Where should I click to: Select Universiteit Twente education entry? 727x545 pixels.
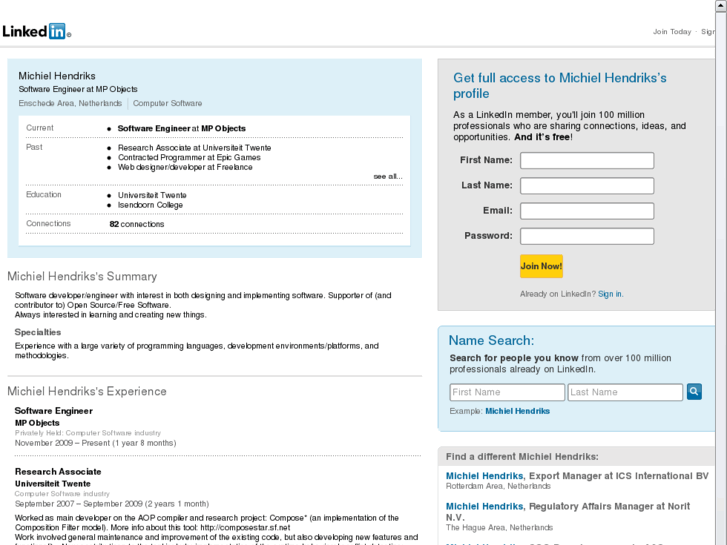(152, 195)
